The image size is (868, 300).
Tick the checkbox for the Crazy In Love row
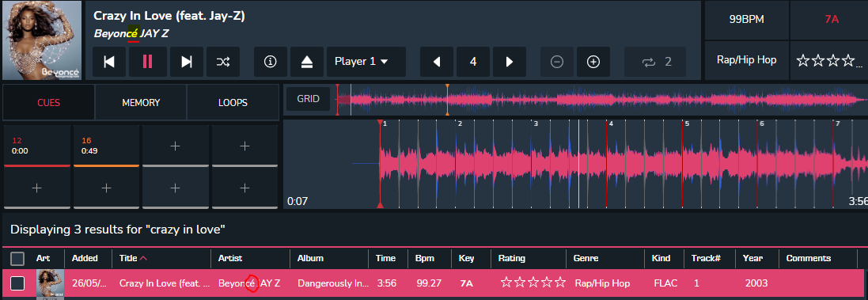pos(17,283)
